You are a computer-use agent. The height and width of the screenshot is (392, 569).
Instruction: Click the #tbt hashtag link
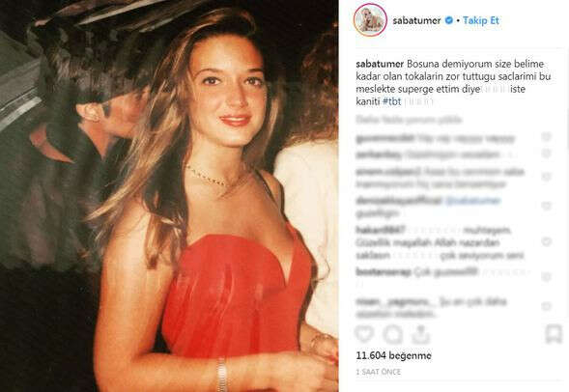point(392,101)
